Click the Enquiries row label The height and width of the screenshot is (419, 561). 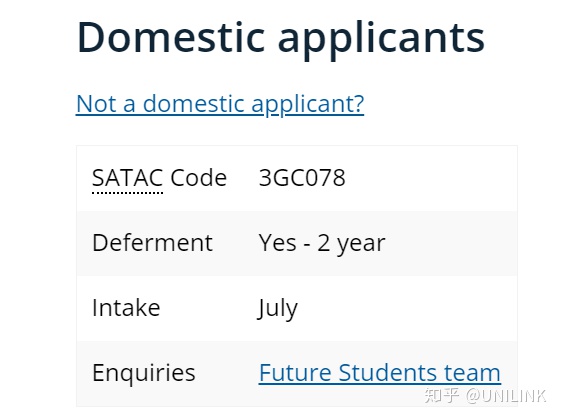click(144, 373)
